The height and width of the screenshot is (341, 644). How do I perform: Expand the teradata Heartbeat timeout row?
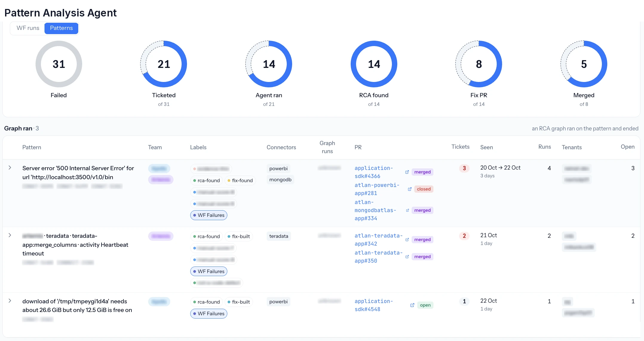[x=10, y=235]
